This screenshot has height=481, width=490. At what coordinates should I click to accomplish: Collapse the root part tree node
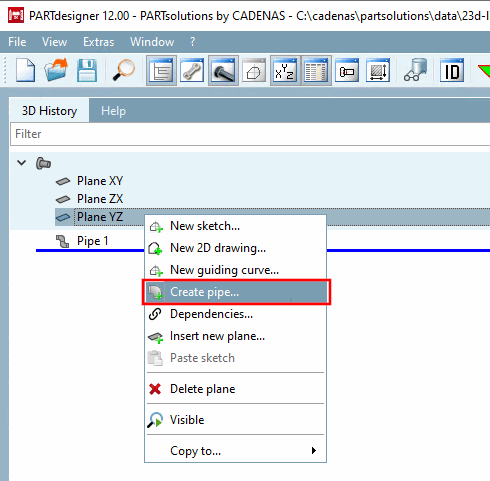(x=22, y=163)
